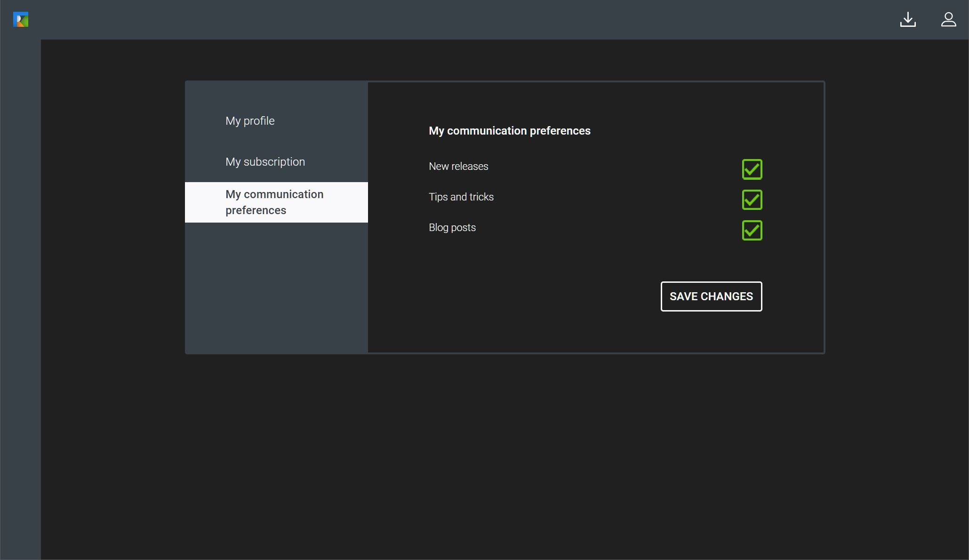Viewport: 969px width, 560px height.
Task: Uncheck the New releases checkbox
Action: tap(752, 169)
